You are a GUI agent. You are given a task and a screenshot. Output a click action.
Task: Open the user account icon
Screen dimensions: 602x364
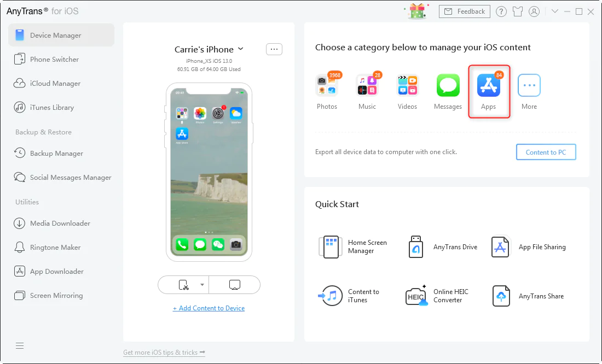534,11
